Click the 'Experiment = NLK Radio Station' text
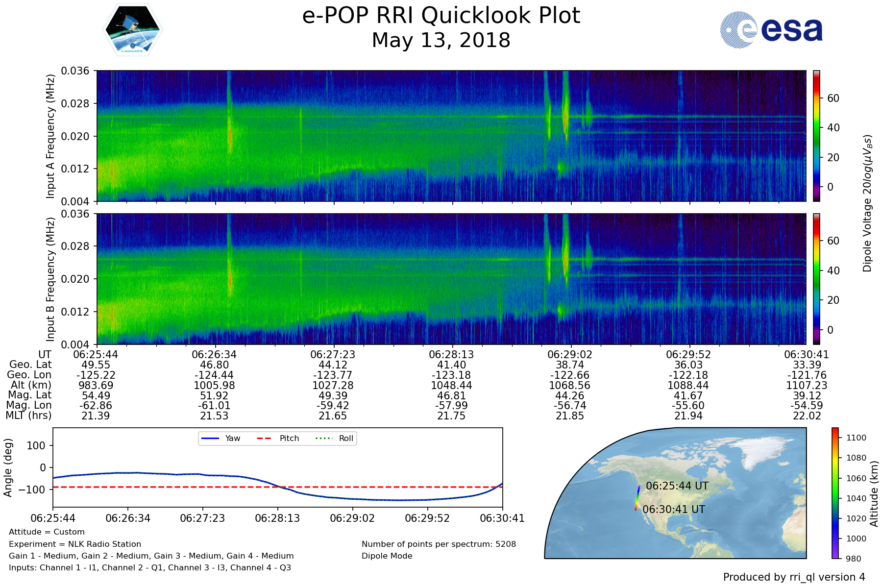The height and width of the screenshot is (588, 882). [75, 544]
